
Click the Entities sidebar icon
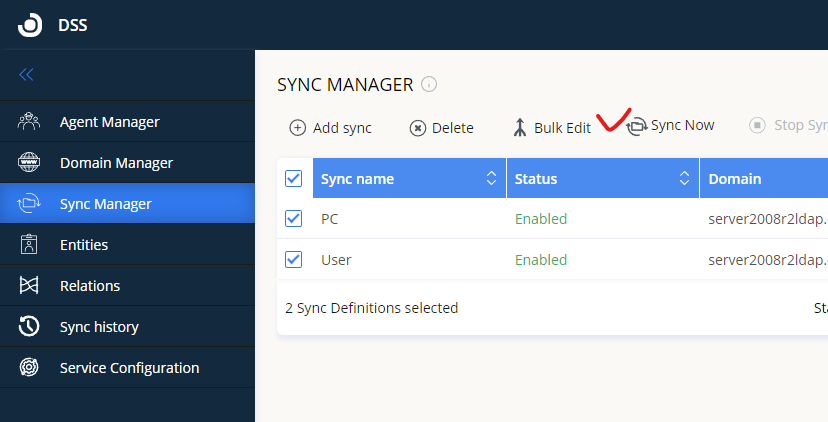pyautogui.click(x=29, y=245)
